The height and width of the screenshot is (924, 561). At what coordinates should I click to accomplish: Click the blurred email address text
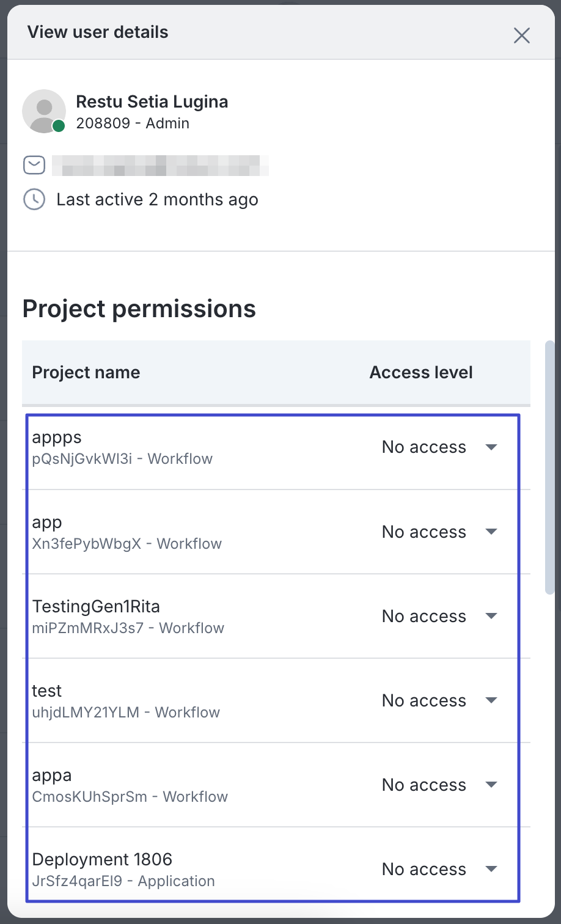click(160, 165)
